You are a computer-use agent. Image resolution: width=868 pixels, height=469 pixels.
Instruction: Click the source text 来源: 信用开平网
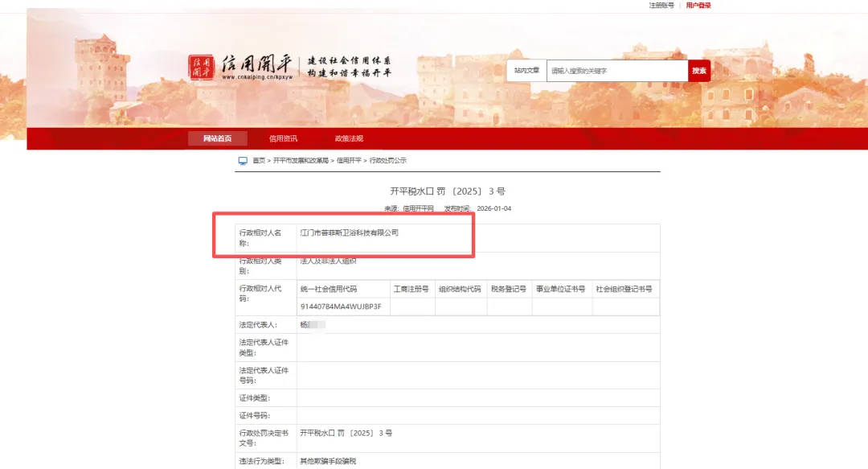409,208
